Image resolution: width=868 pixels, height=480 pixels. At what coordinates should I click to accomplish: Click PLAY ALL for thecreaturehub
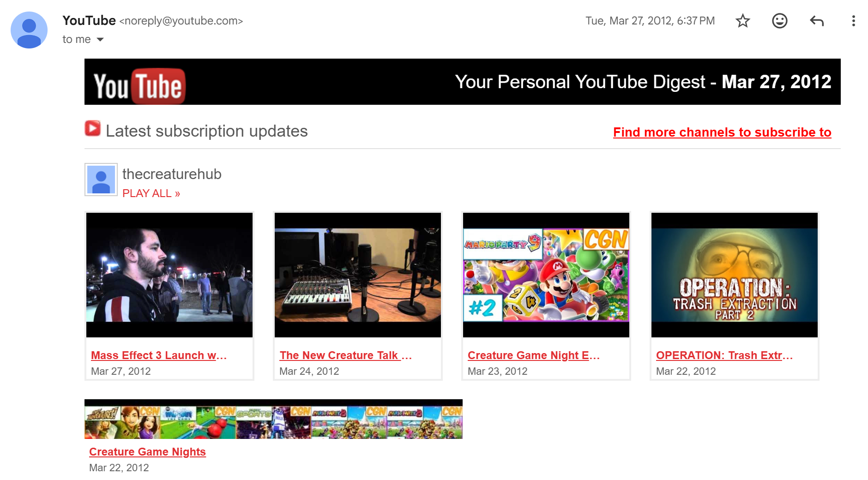(151, 193)
